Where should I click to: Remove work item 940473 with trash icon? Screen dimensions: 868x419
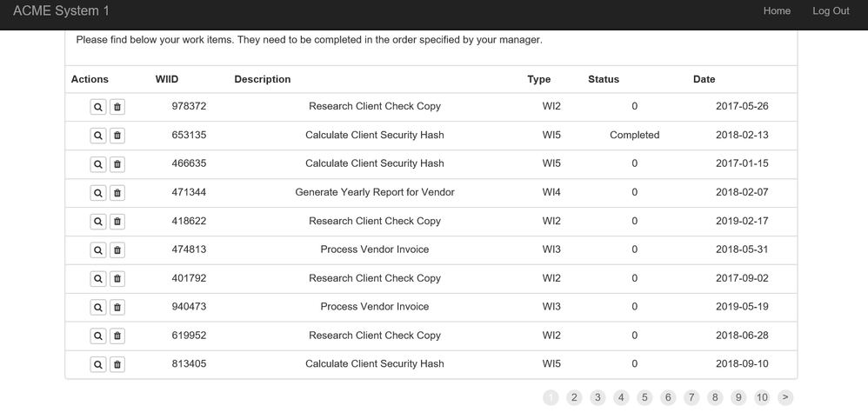[x=117, y=308]
